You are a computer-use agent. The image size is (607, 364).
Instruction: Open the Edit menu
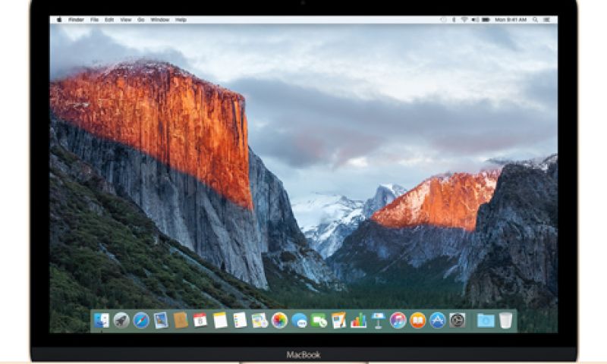pyautogui.click(x=109, y=20)
